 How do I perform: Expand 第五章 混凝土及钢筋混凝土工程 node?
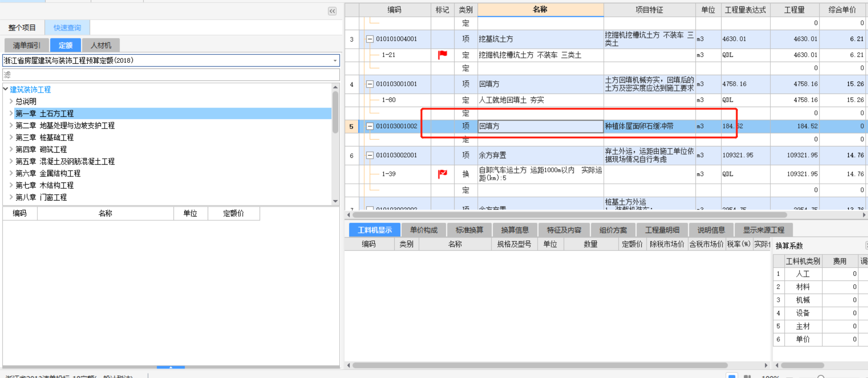[11, 161]
